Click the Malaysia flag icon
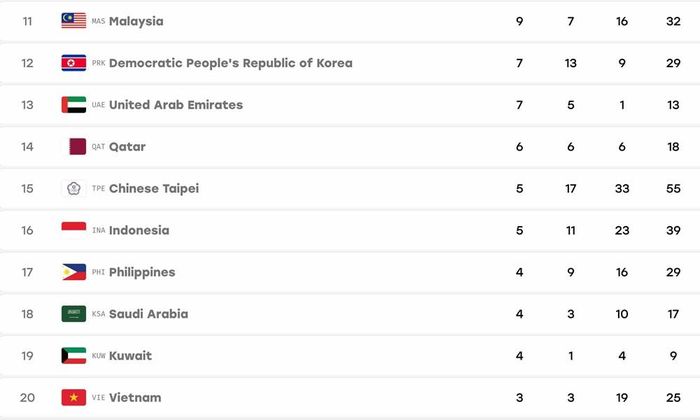This screenshot has height=420, width=700. click(x=74, y=21)
